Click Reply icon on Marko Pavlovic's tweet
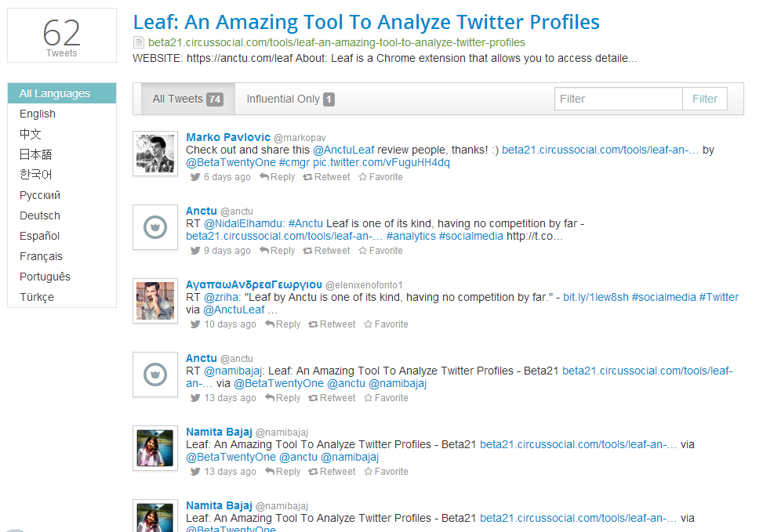The image size is (770, 532). coord(264,177)
